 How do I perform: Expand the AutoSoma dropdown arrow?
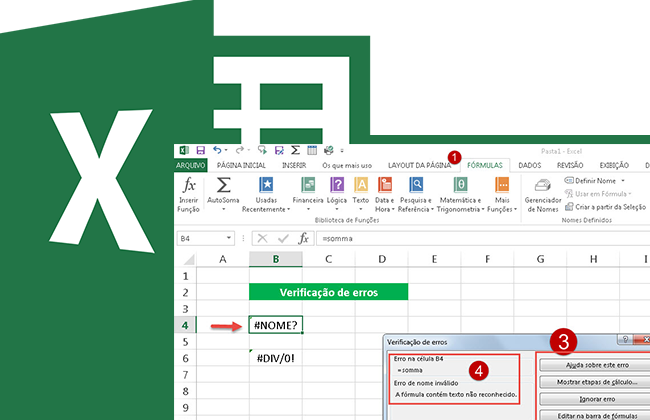223,209
